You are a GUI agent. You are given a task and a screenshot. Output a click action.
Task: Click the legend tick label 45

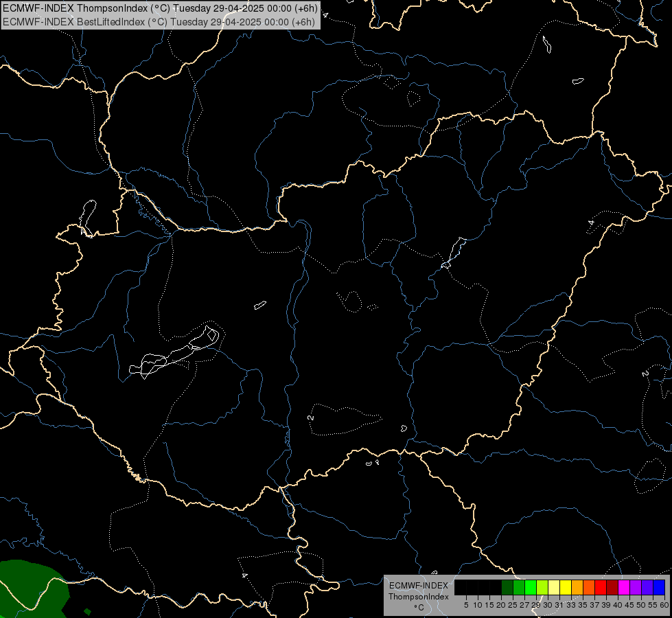630,605
